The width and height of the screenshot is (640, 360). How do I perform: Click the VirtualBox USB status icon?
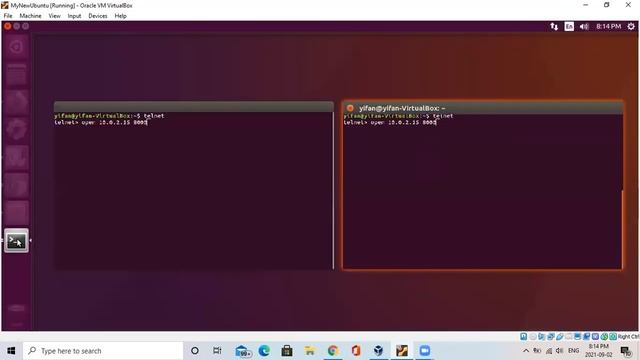pyautogui.click(x=560, y=337)
